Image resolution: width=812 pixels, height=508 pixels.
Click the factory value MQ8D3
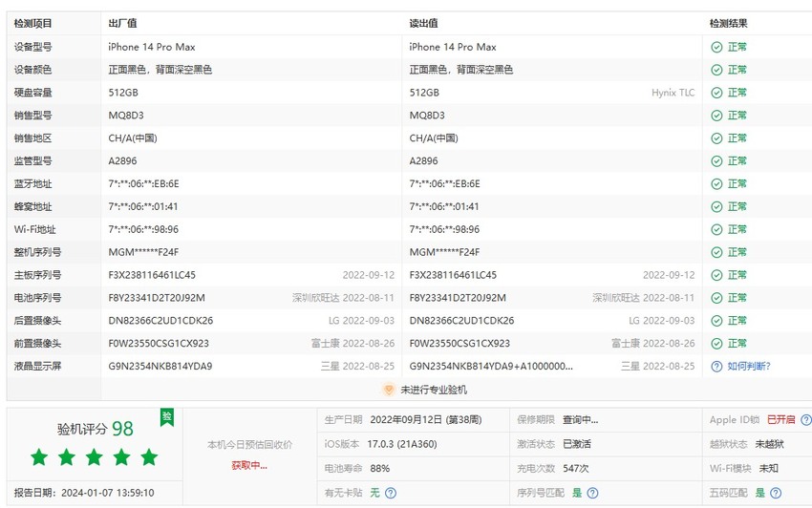coord(126,116)
